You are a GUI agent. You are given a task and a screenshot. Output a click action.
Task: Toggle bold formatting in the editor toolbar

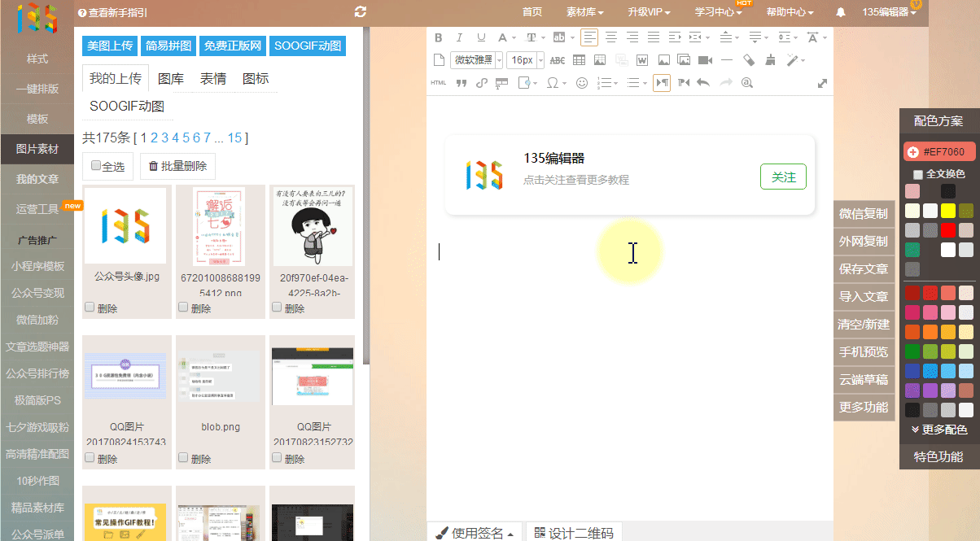pos(439,37)
